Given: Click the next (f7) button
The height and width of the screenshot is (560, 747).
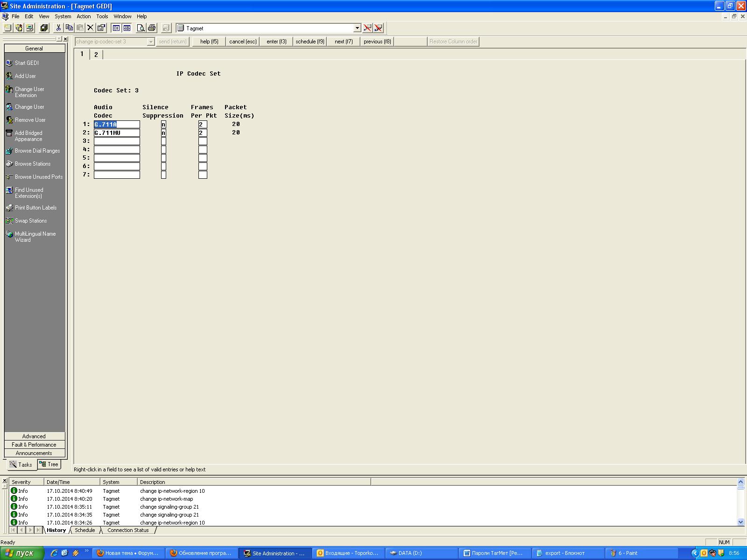Looking at the screenshot, I should point(344,42).
